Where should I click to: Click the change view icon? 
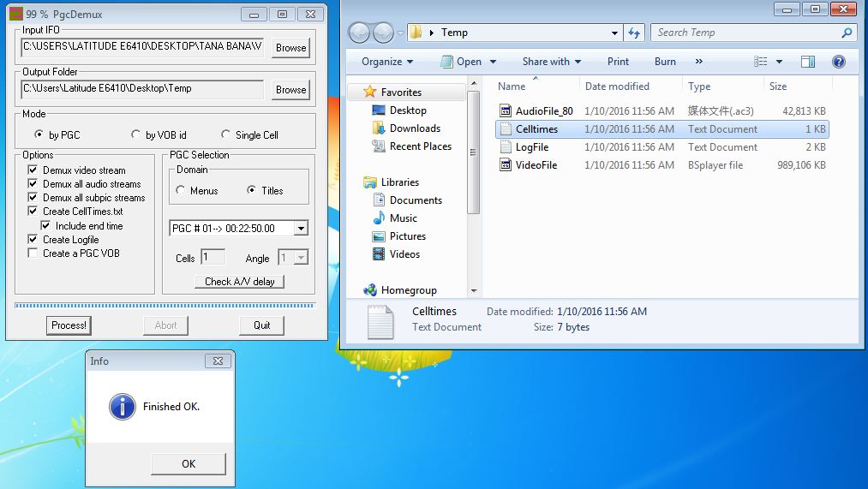click(761, 62)
